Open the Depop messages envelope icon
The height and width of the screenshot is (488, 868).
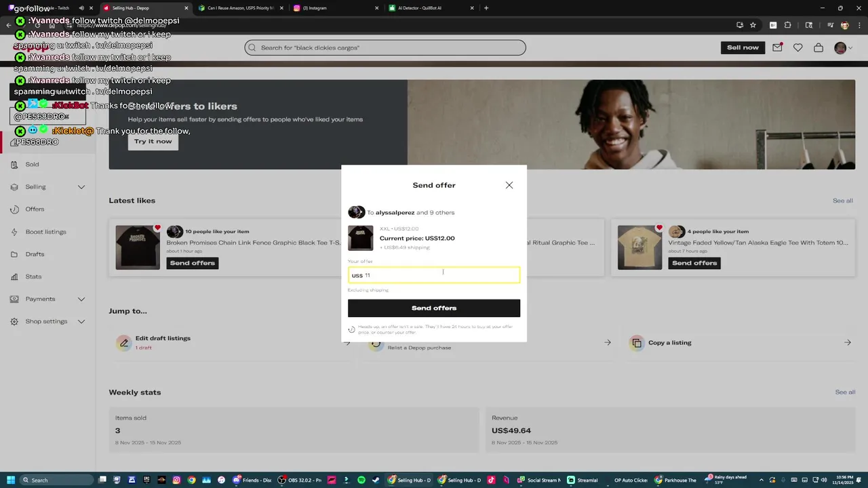(x=778, y=47)
